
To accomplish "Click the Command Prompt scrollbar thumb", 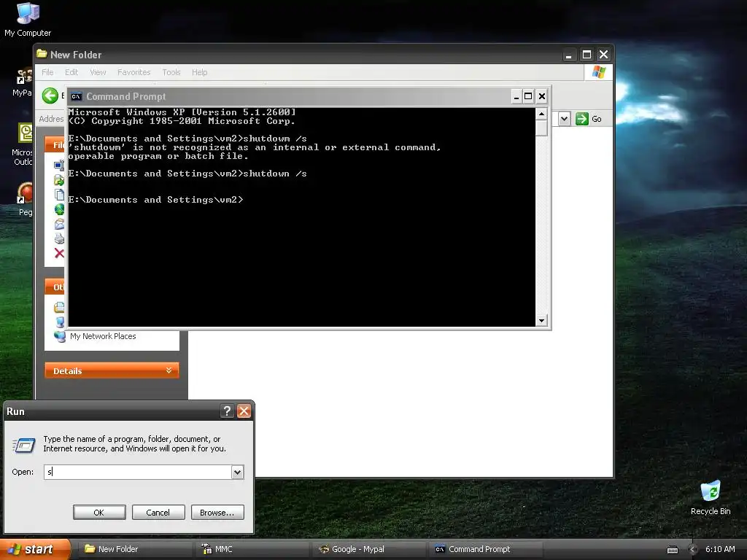I will [541, 128].
